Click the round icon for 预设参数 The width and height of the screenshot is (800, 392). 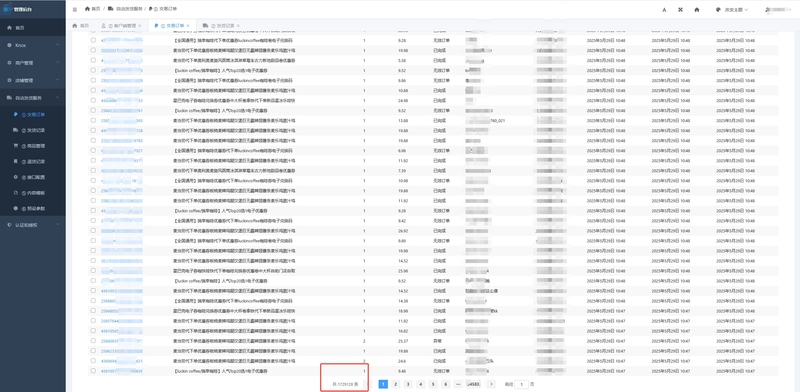16,208
